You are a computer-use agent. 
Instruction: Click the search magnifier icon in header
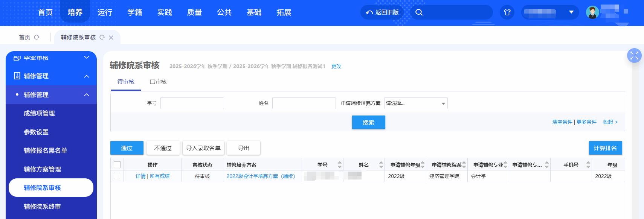click(419, 12)
